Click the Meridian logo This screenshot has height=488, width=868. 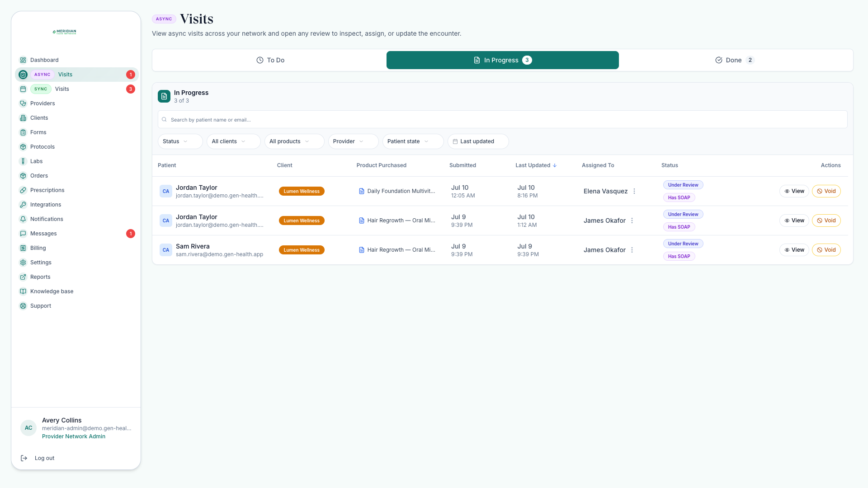[65, 32]
